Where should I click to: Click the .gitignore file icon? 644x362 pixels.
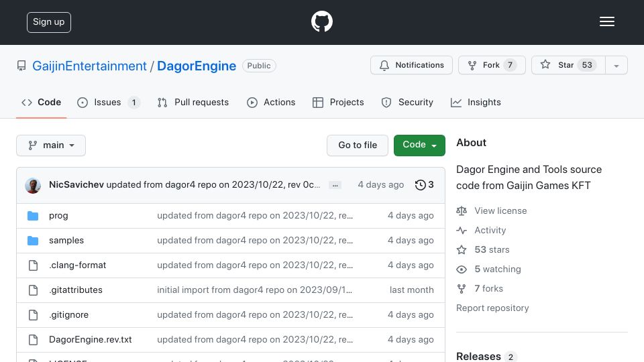[x=33, y=315]
